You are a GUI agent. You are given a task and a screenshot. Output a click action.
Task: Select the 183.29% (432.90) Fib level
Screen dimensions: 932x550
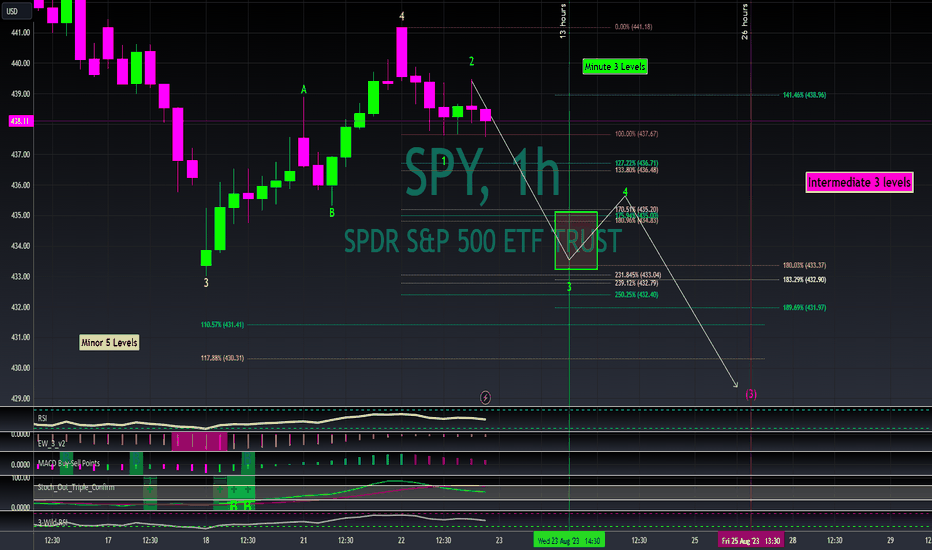804,279
